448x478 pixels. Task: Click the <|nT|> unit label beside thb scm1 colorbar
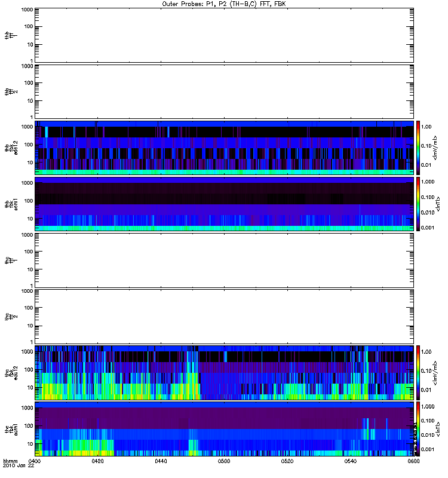click(x=438, y=204)
